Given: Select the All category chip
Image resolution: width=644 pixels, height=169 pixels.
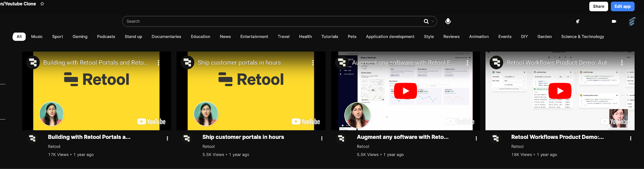Looking at the screenshot, I should click(x=19, y=37).
